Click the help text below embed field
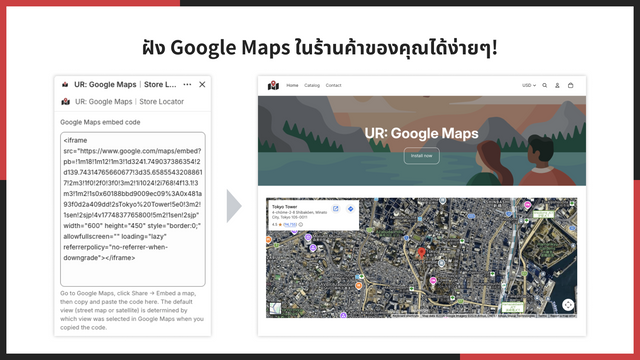The width and height of the screenshot is (640, 360). [x=132, y=310]
